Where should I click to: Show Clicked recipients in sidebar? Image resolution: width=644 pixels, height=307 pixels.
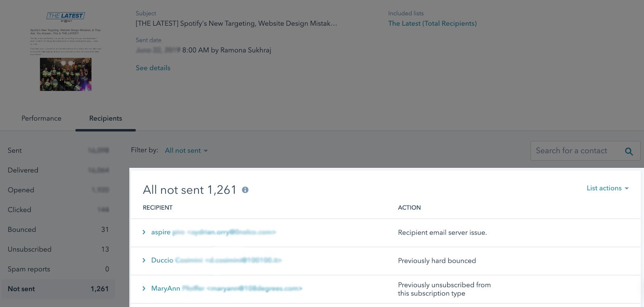click(x=19, y=210)
